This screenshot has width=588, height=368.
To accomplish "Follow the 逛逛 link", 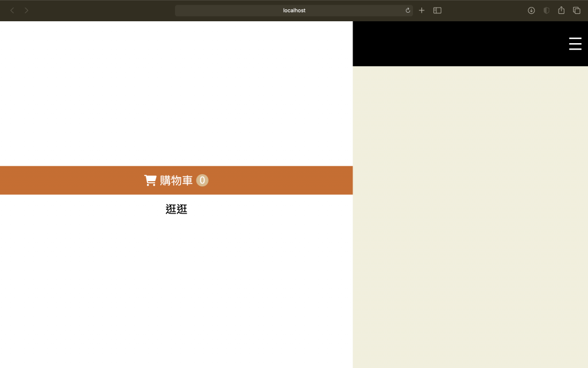I will (176, 209).
